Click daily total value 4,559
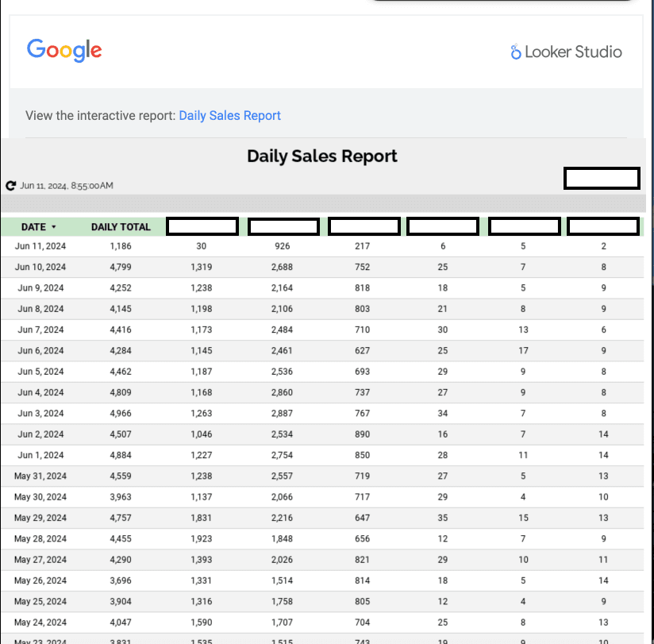Image resolution: width=654 pixels, height=644 pixels. pos(121,476)
